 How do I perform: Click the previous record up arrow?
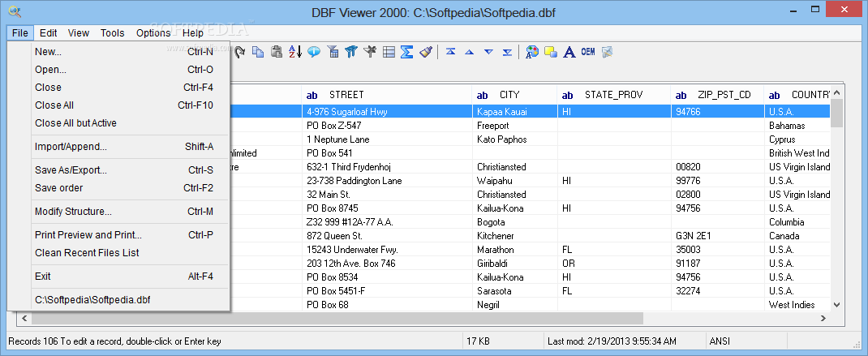pyautogui.click(x=470, y=52)
